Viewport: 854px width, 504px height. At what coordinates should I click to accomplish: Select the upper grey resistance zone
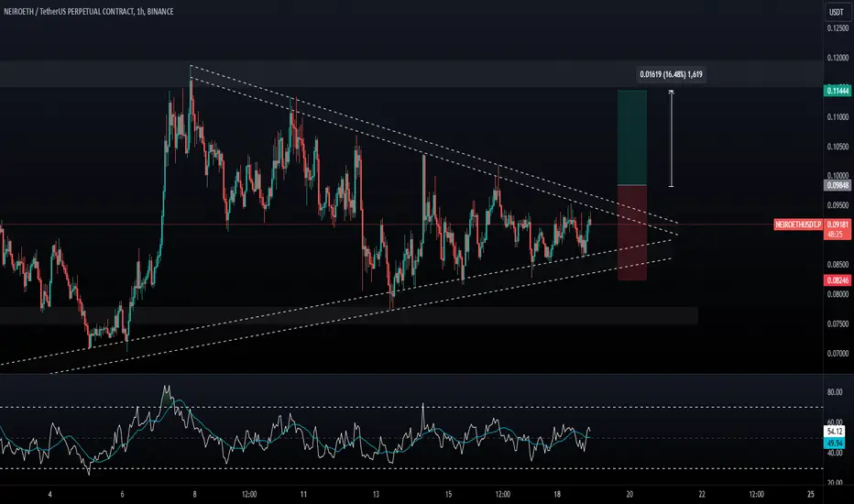[411, 73]
